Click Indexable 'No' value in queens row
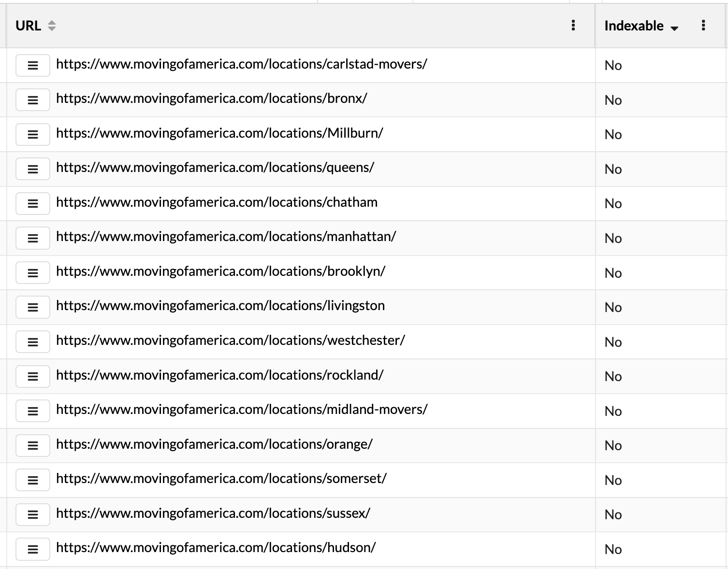This screenshot has height=569, width=728. point(613,170)
